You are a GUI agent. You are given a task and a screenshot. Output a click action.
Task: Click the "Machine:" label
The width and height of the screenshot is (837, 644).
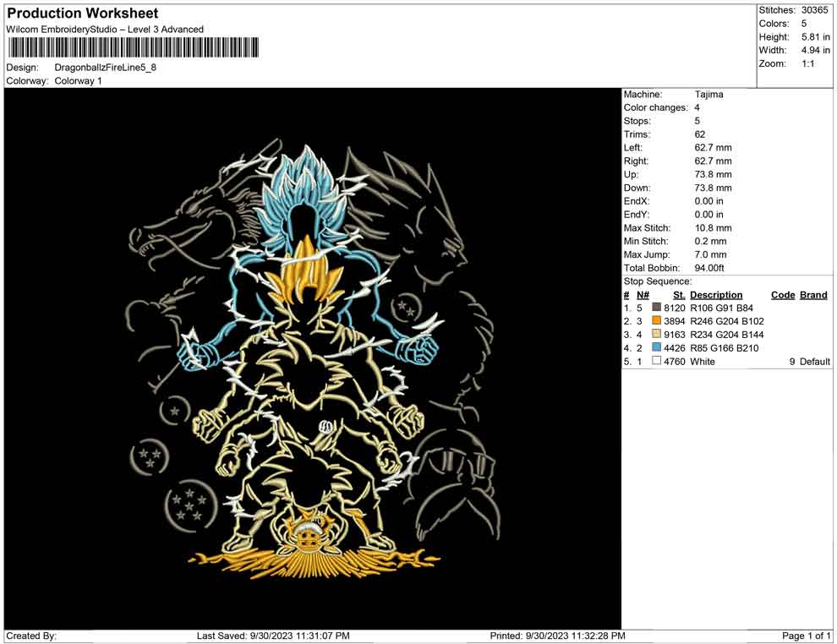643,95
